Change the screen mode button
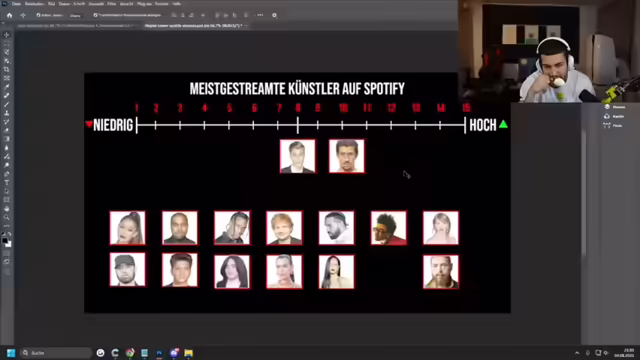Screen dimensions: 640x360 tap(7, 262)
